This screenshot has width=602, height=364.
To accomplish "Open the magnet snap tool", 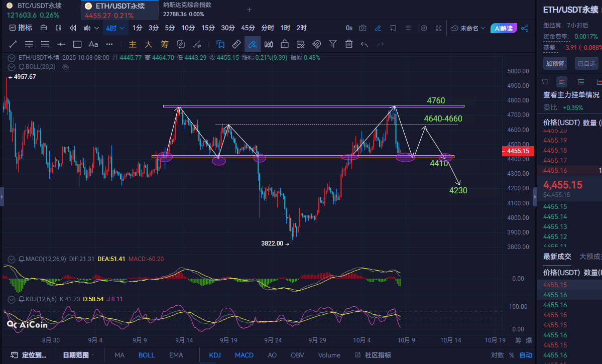I will pos(316,44).
